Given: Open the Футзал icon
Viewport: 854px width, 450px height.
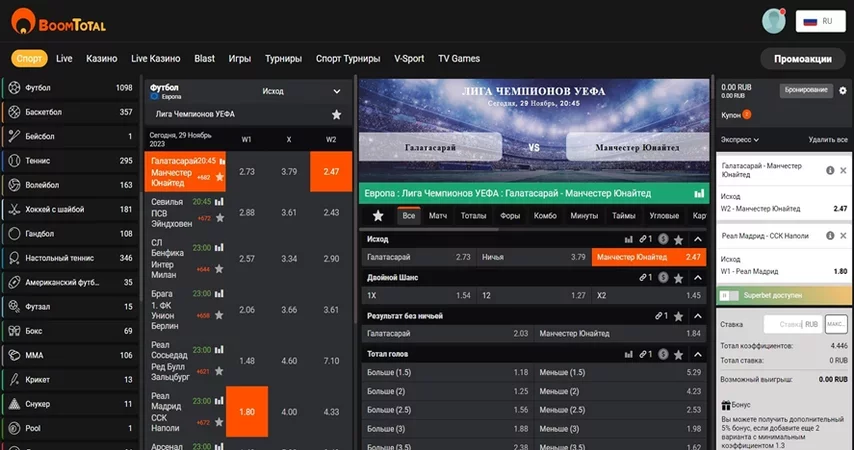Looking at the screenshot, I should (15, 306).
